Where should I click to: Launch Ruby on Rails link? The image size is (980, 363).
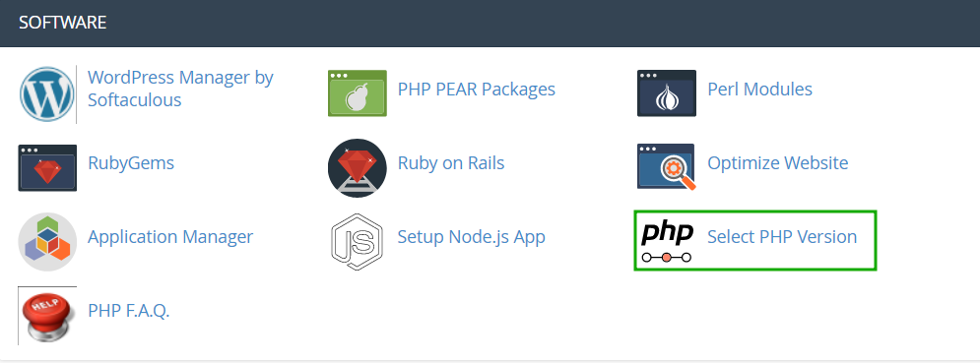451,163
